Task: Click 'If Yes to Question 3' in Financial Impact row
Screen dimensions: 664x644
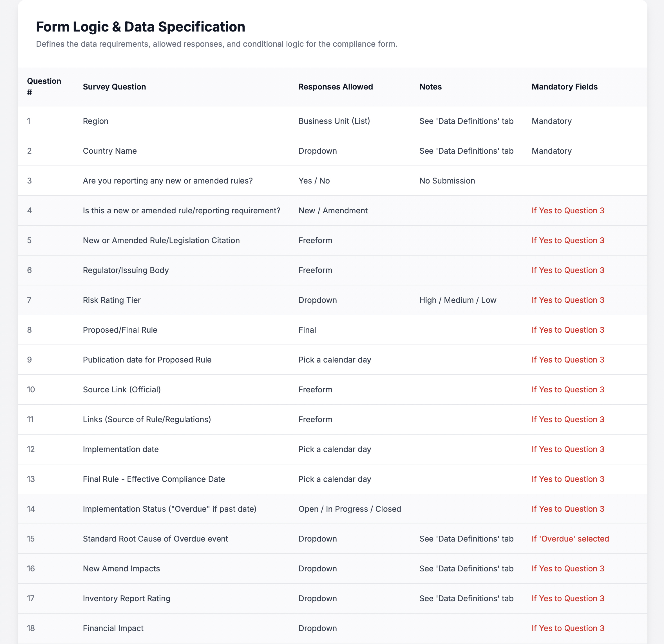Action: tap(568, 628)
